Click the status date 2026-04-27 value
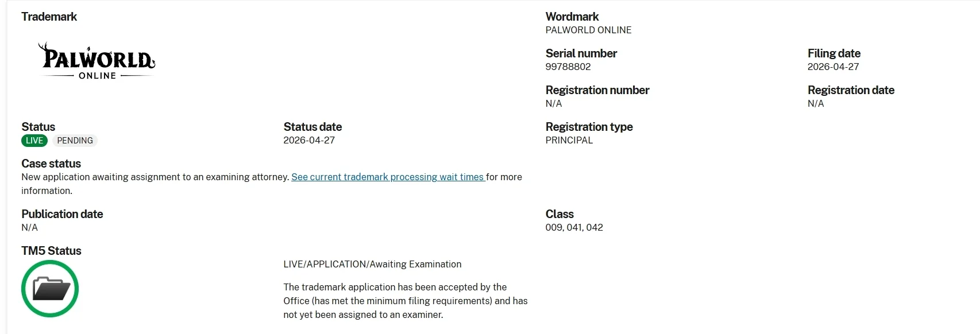 tap(309, 140)
